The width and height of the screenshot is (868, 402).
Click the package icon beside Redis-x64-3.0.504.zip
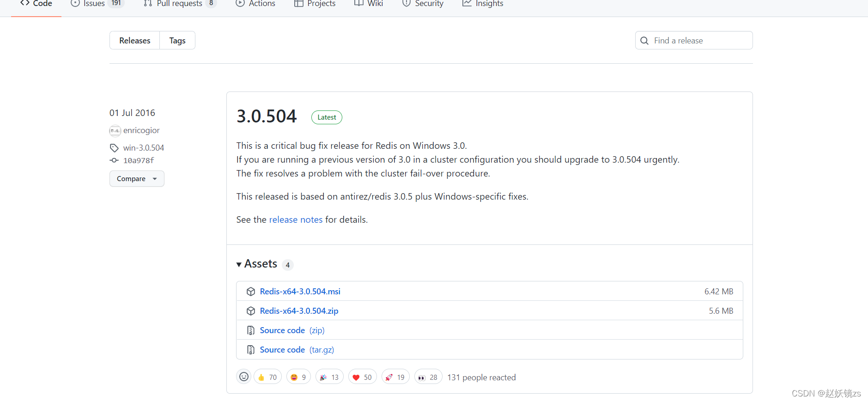(251, 311)
